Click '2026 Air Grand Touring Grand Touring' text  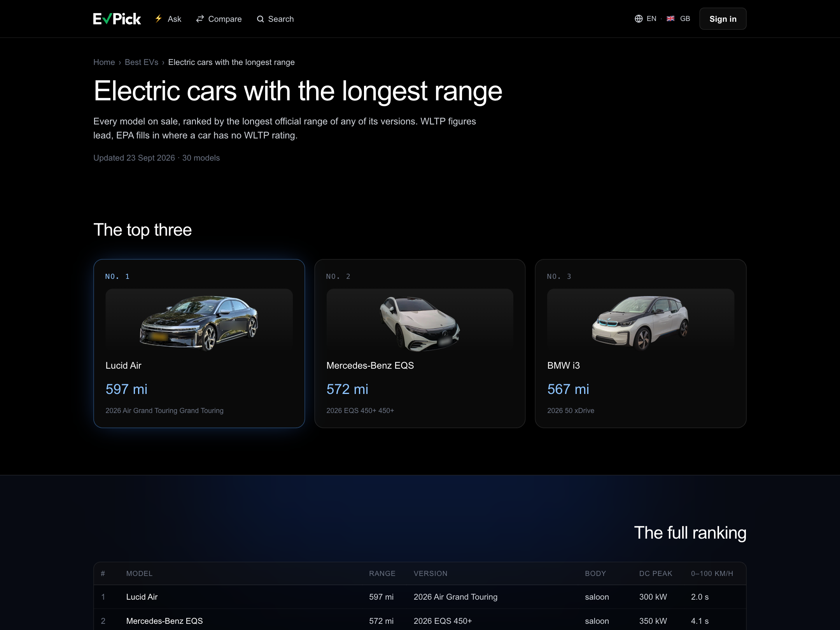click(164, 411)
